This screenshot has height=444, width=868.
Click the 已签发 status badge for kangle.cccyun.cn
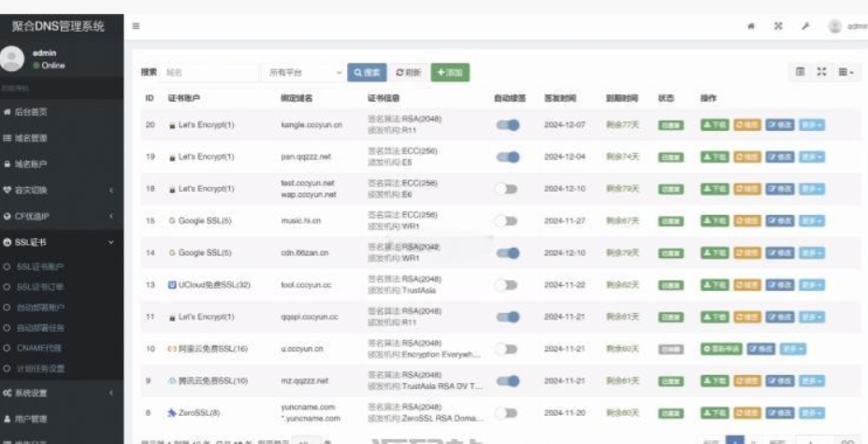click(x=671, y=125)
